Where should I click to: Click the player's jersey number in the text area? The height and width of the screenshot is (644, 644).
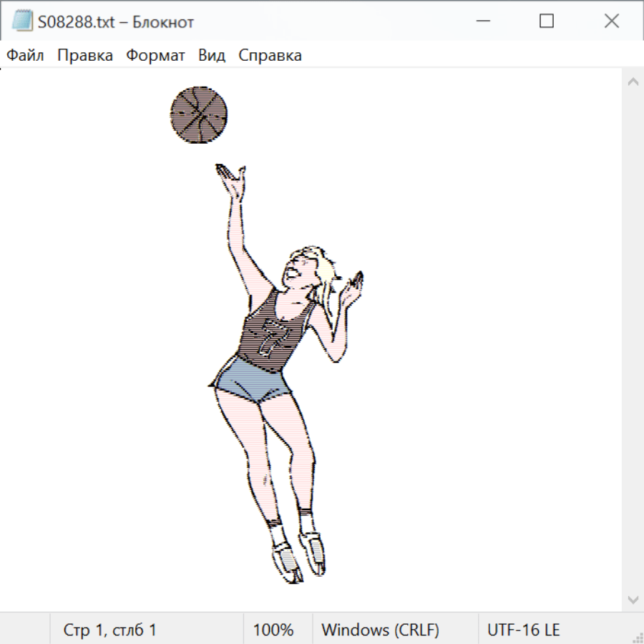pyautogui.click(x=272, y=335)
